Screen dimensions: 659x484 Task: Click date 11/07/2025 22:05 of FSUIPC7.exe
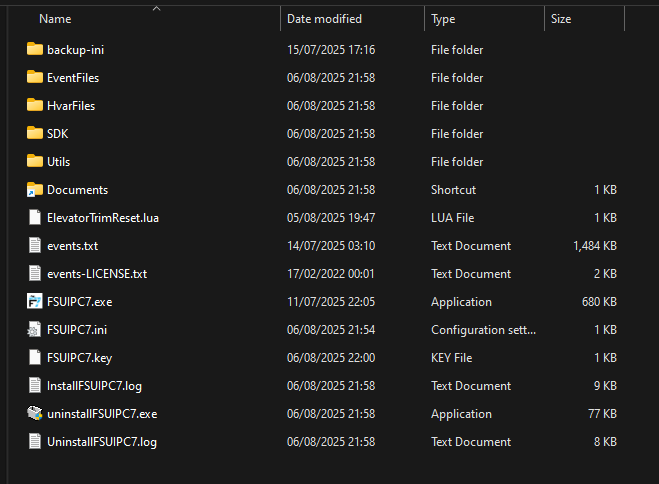[x=331, y=302]
